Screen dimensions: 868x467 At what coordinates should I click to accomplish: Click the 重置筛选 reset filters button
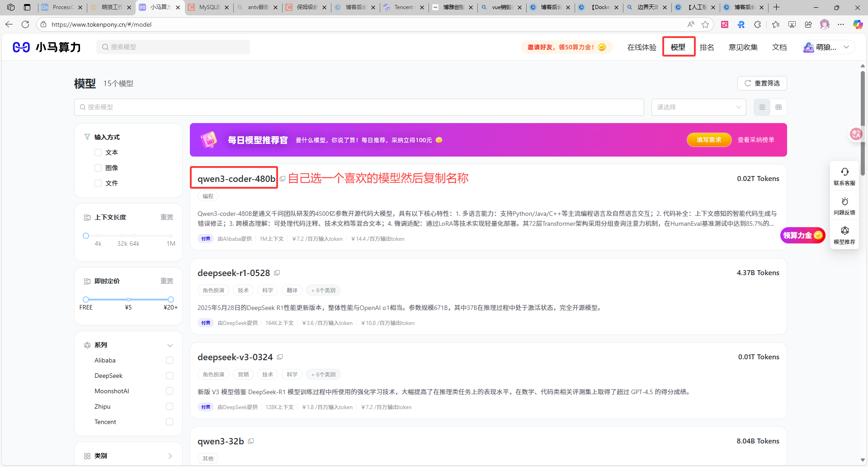[x=762, y=83]
